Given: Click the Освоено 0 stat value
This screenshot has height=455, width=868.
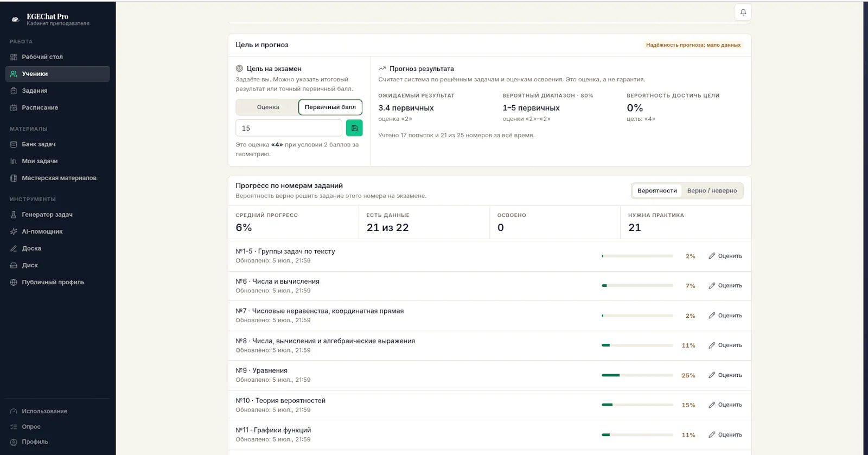Looking at the screenshot, I should [x=501, y=228].
